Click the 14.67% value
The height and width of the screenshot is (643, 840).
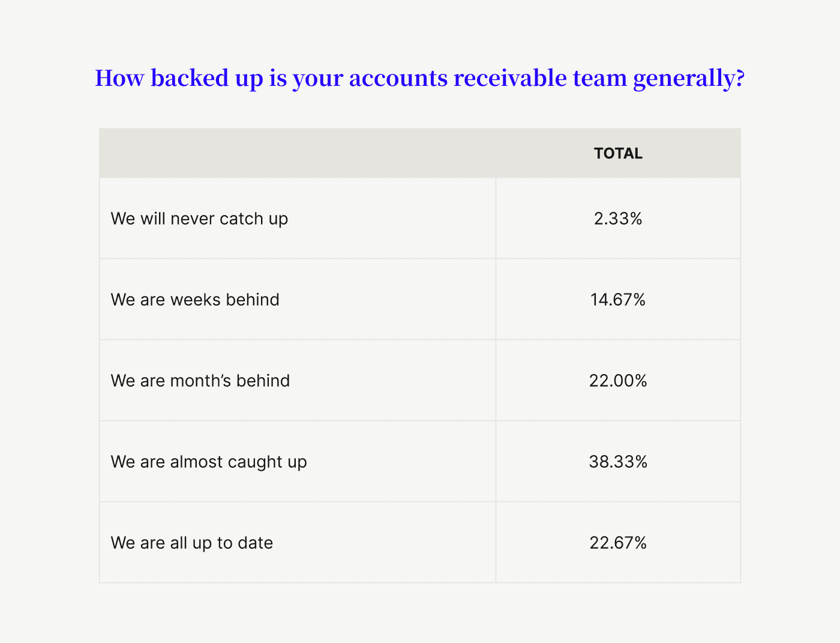coord(618,300)
